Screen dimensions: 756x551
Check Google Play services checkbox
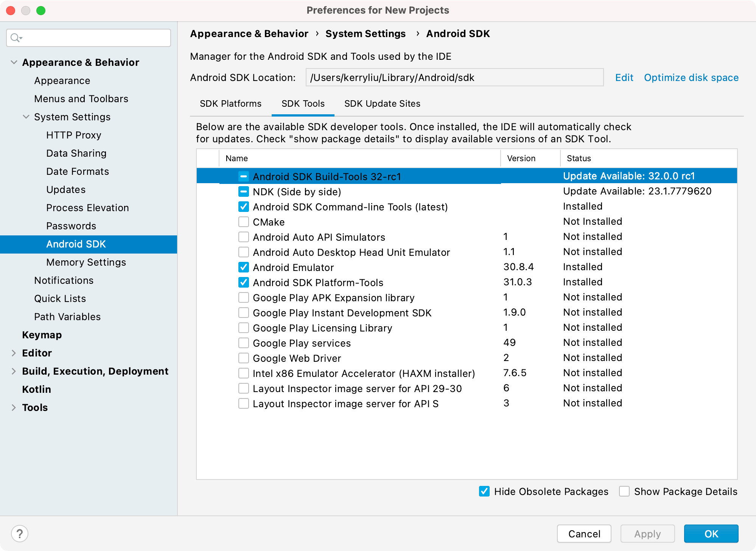click(x=244, y=343)
